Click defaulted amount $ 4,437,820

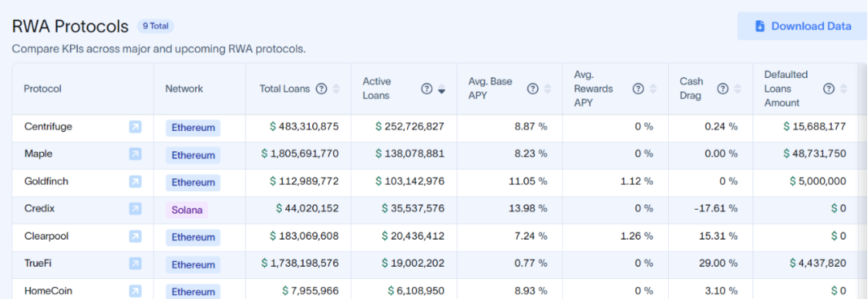pyautogui.click(x=818, y=263)
